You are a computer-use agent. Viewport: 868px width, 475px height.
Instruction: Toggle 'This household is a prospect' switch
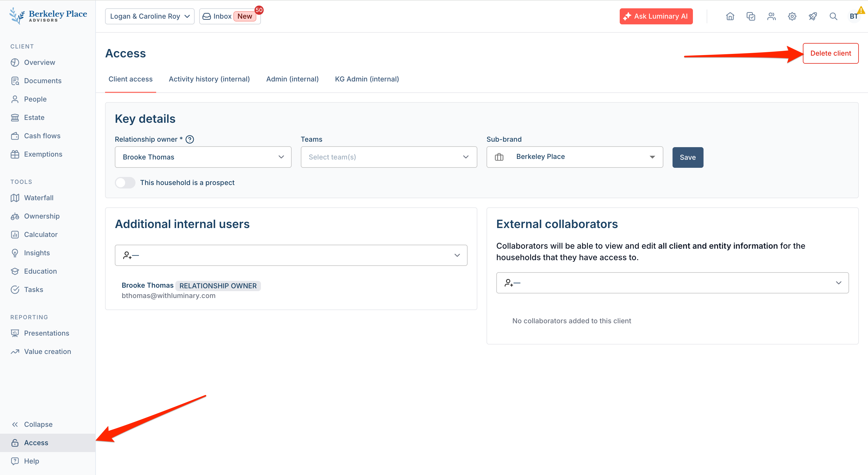(125, 182)
